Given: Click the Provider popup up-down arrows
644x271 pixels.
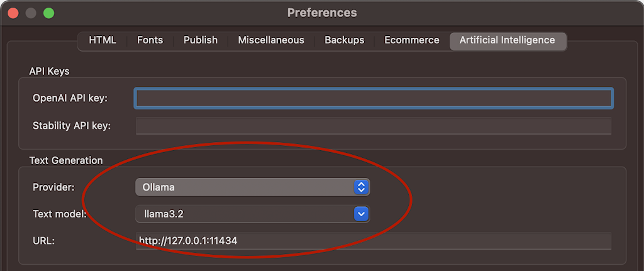Looking at the screenshot, I should click(x=361, y=187).
